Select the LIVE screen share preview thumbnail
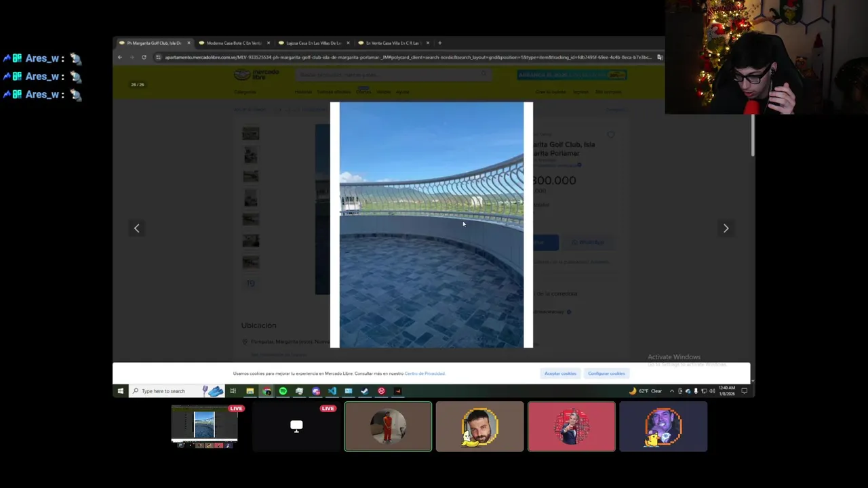868x488 pixels. [x=204, y=426]
